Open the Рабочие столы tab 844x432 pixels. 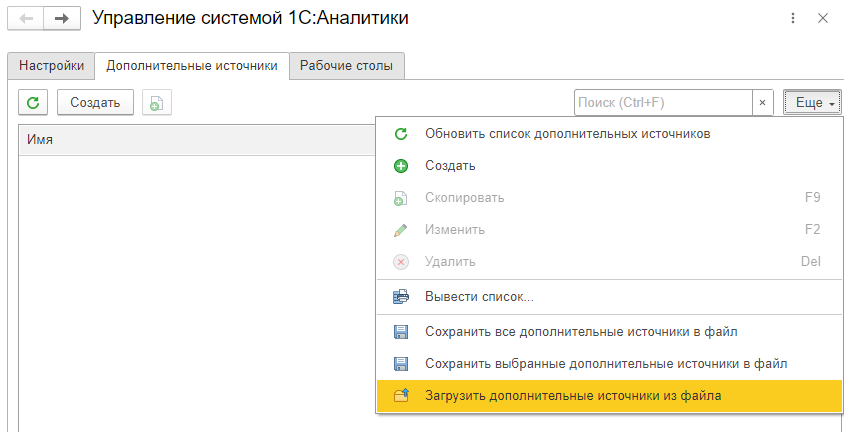click(346, 66)
